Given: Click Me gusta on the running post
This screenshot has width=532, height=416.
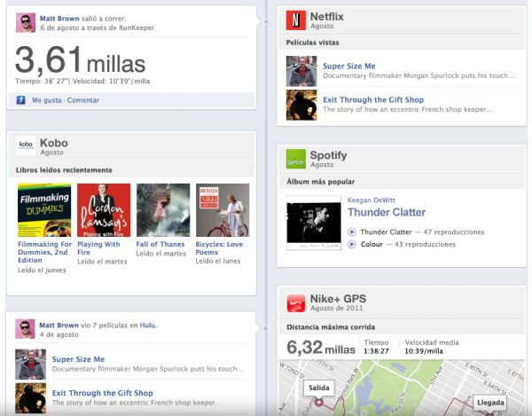Looking at the screenshot, I should coord(47,100).
